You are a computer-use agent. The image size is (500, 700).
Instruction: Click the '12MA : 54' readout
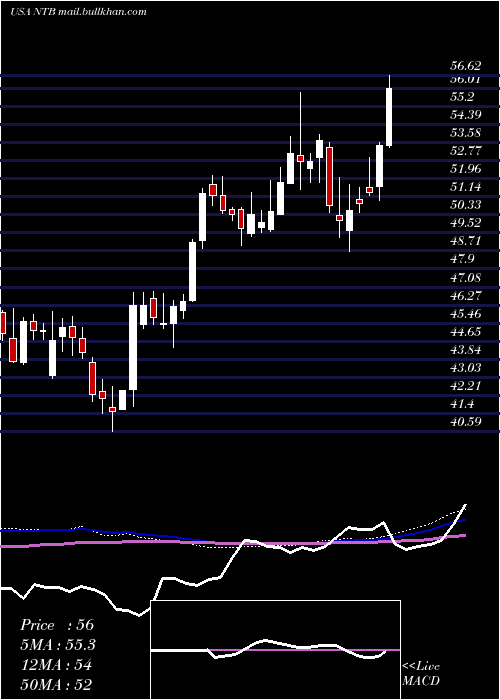[x=56, y=665]
